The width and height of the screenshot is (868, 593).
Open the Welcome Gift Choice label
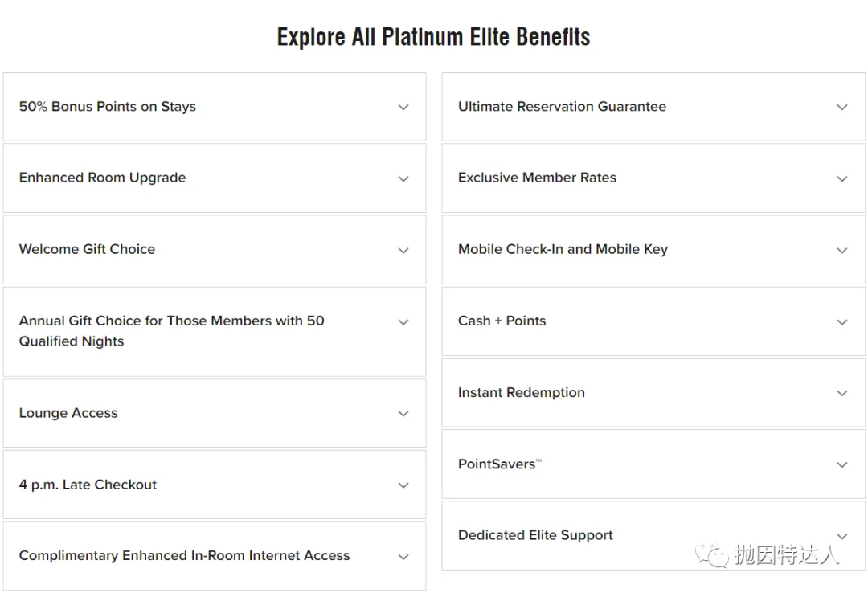pyautogui.click(x=87, y=249)
